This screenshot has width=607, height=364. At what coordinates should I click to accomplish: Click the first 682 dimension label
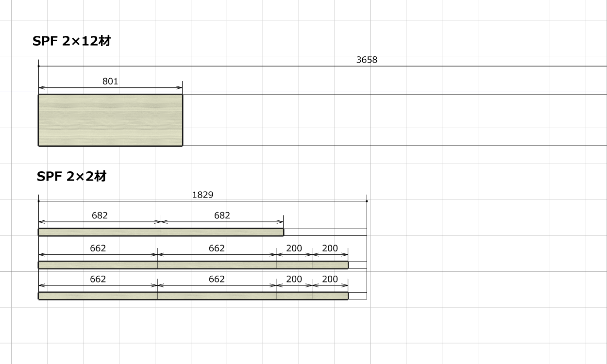coord(100,215)
